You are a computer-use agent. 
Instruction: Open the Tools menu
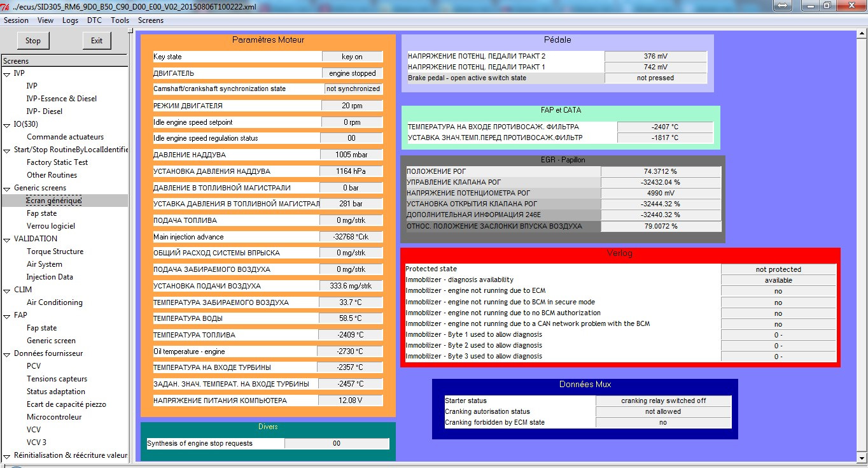(x=120, y=20)
